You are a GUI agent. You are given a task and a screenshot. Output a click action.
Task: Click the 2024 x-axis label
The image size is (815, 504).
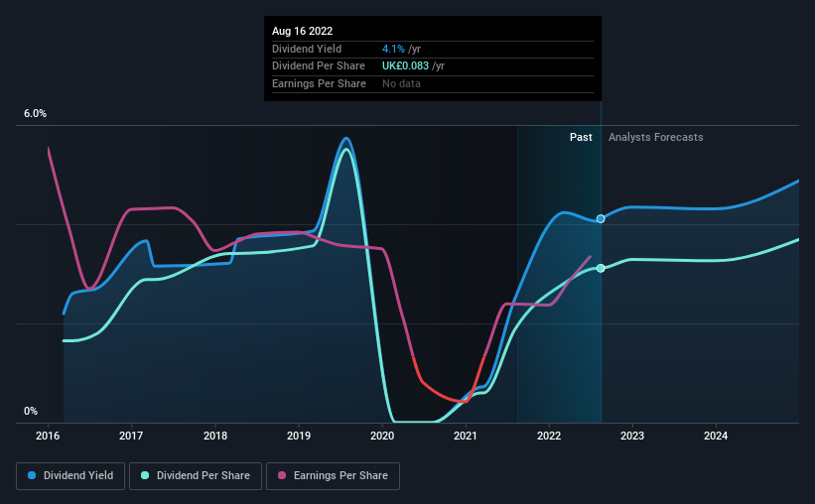(716, 436)
